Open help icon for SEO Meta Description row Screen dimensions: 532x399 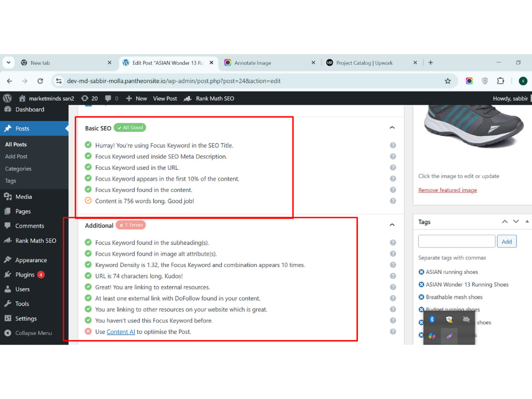point(393,156)
